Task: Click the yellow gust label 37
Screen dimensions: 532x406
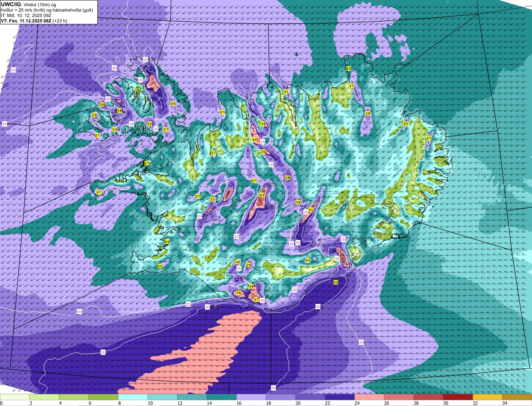Action: point(256,300)
